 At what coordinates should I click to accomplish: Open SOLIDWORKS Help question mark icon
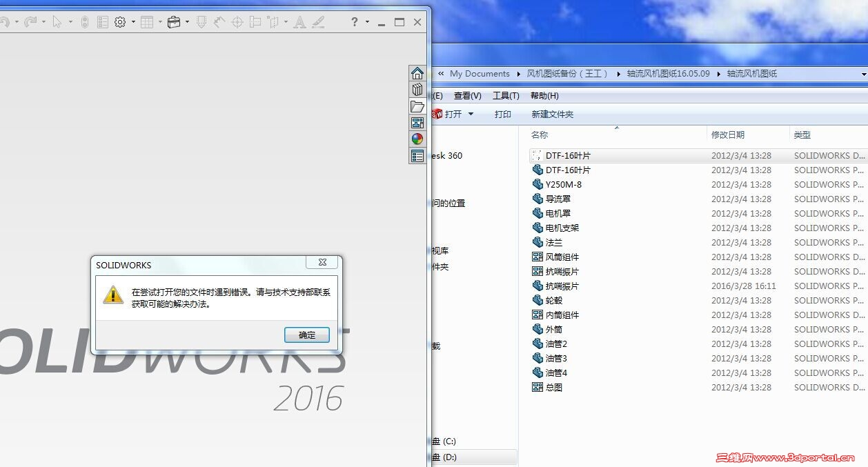click(x=355, y=22)
